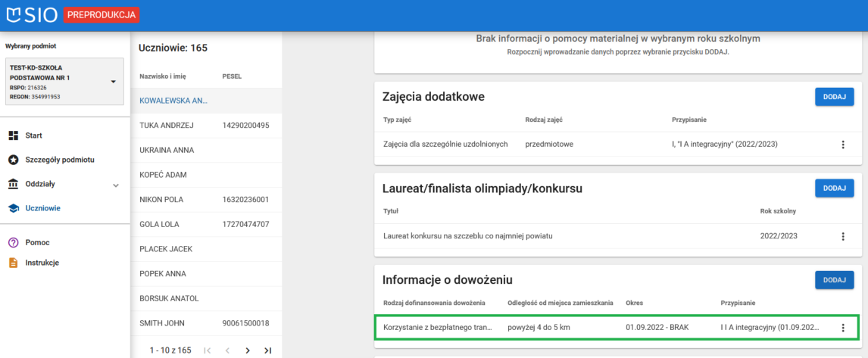The height and width of the screenshot is (358, 868).
Task: Click PESEL column header
Action: [x=232, y=76]
